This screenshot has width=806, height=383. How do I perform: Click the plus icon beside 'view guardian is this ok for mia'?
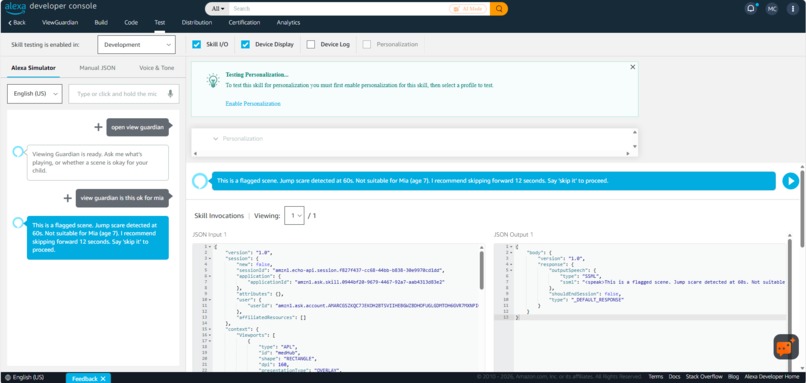pyautogui.click(x=67, y=198)
